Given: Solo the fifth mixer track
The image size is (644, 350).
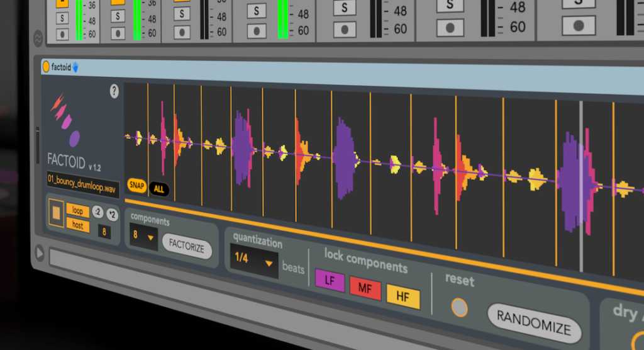Looking at the screenshot, I should [344, 8].
